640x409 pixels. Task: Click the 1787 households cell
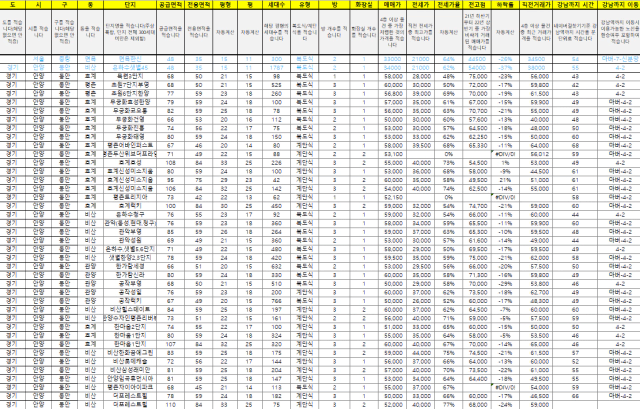(x=276, y=68)
